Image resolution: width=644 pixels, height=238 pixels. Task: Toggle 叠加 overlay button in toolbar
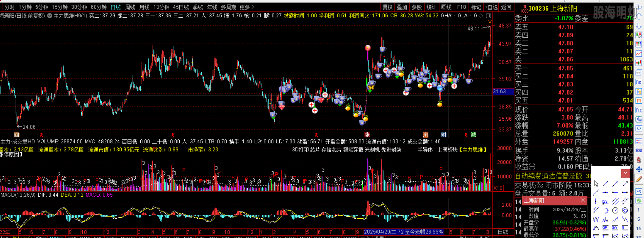(402, 7)
